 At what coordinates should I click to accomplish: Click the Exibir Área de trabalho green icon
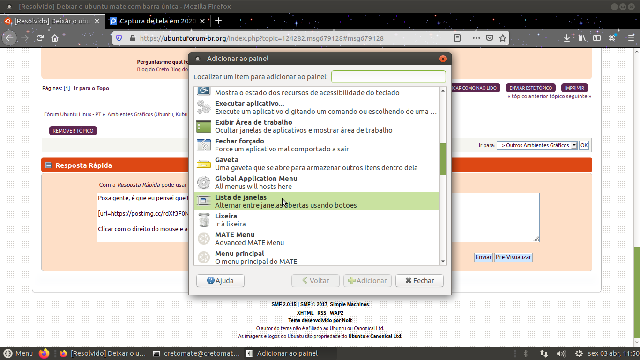[x=203, y=127]
